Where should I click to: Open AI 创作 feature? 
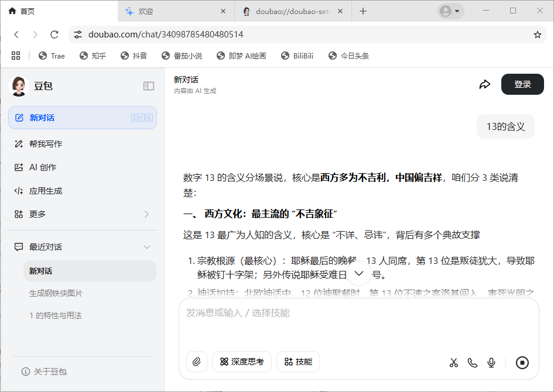[x=83, y=167]
